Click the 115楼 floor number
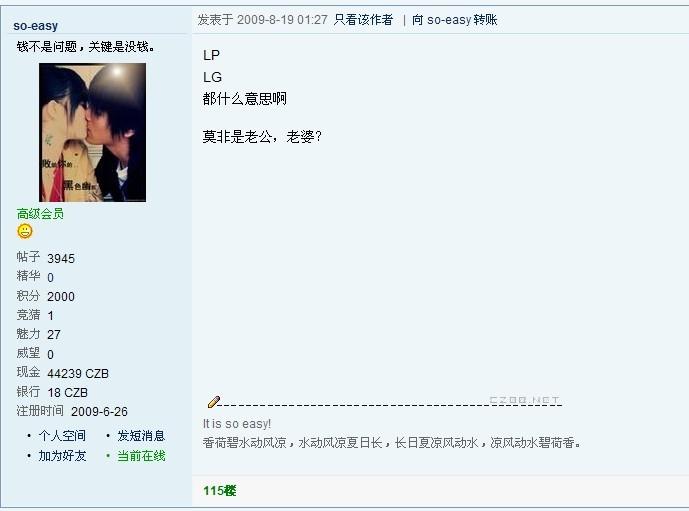 coord(220,491)
